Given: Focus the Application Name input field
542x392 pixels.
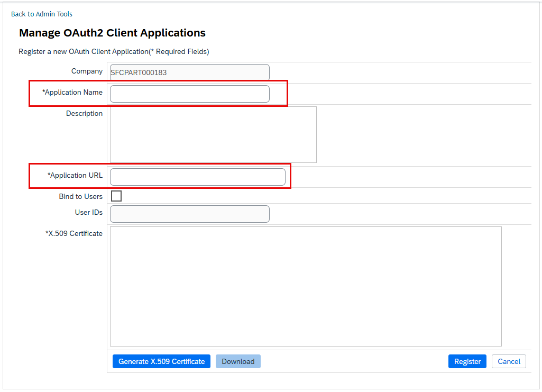Looking at the screenshot, I should click(x=190, y=94).
